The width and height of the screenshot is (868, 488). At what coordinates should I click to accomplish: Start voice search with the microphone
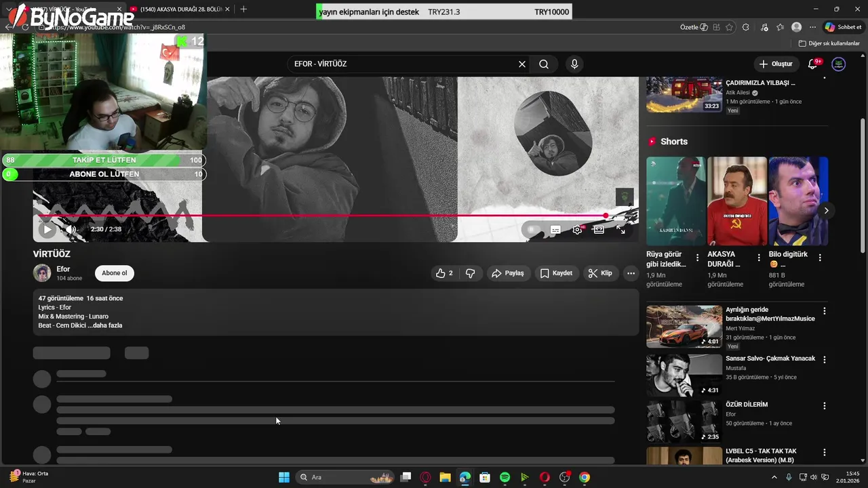pos(574,64)
